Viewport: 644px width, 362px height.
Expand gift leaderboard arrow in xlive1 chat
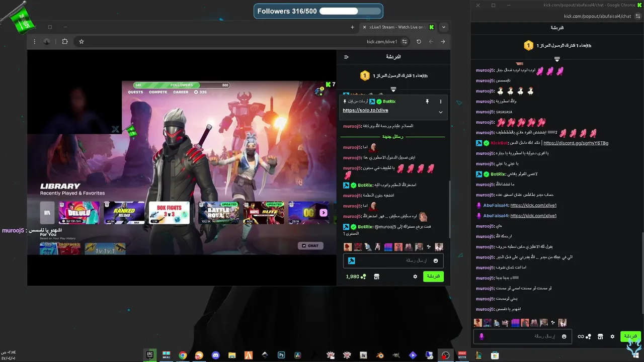[393, 89]
